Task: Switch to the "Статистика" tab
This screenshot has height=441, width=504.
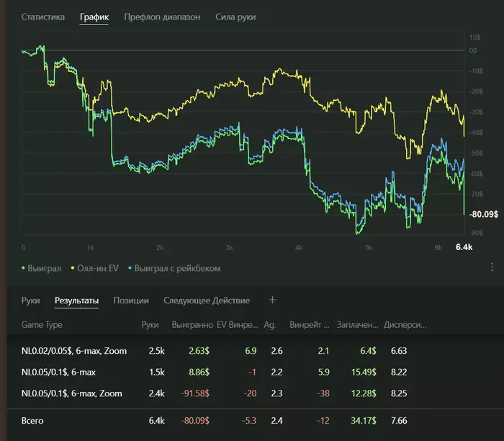Action: click(x=43, y=17)
